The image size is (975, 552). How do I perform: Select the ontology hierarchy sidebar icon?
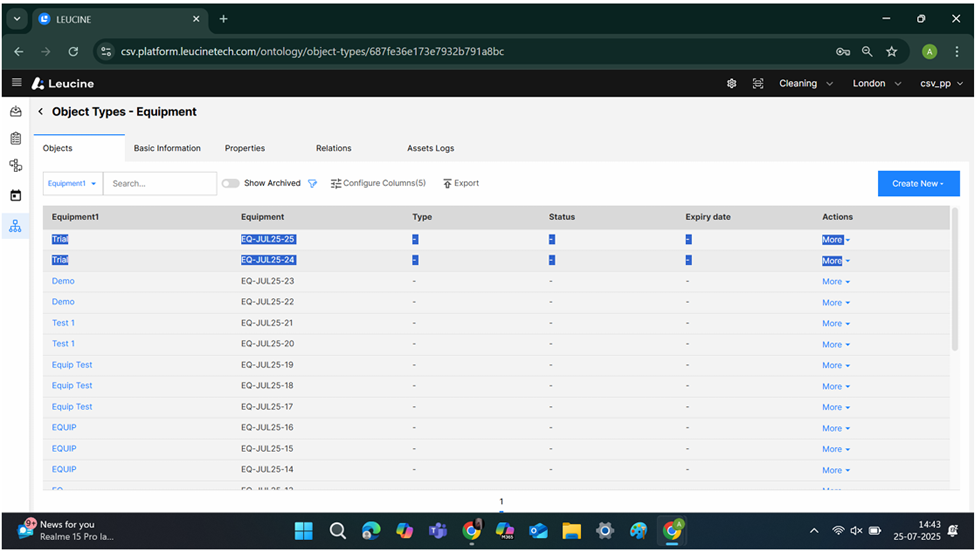pos(15,226)
